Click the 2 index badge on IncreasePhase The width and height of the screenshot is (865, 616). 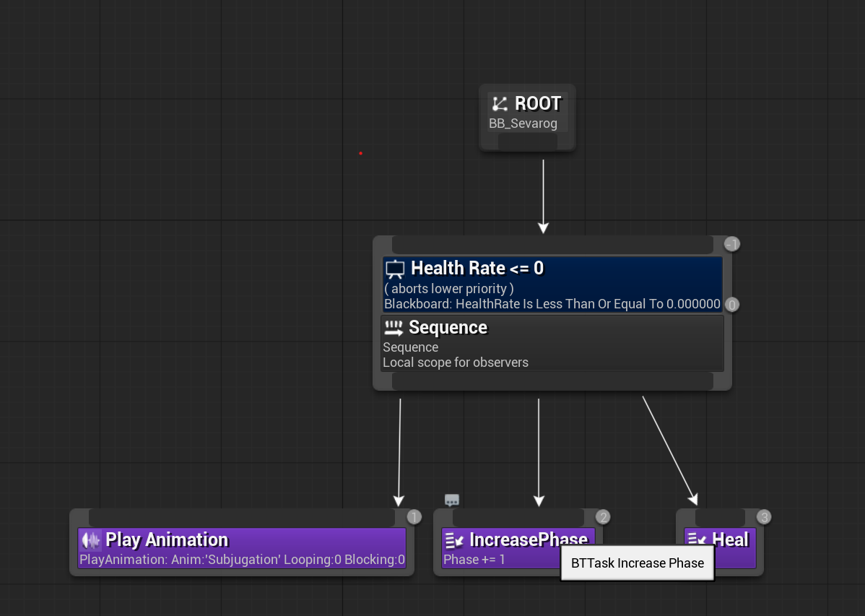pyautogui.click(x=603, y=516)
